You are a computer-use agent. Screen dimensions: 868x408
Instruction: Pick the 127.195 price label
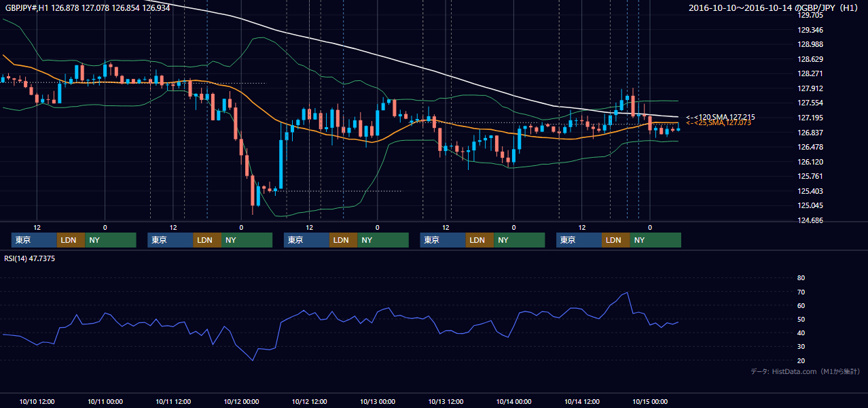point(810,118)
